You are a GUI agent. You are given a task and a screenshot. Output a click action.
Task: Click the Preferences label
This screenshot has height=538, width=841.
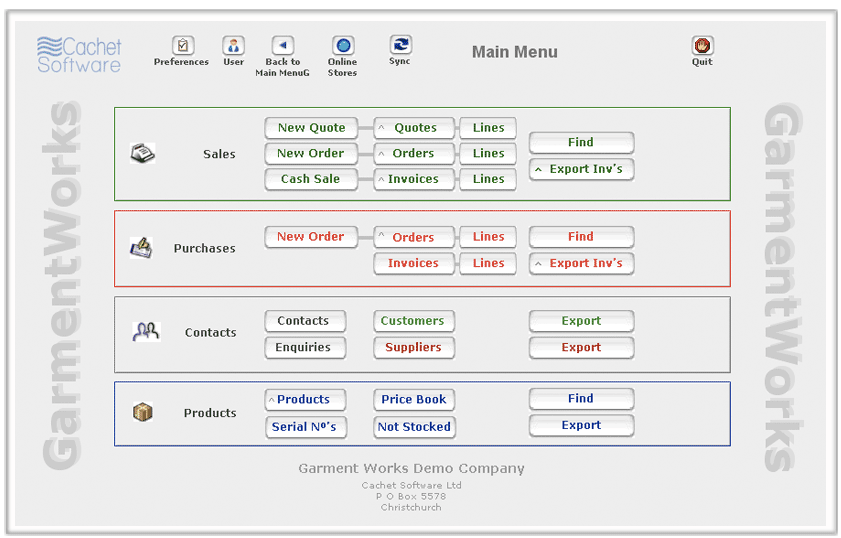coord(181,62)
